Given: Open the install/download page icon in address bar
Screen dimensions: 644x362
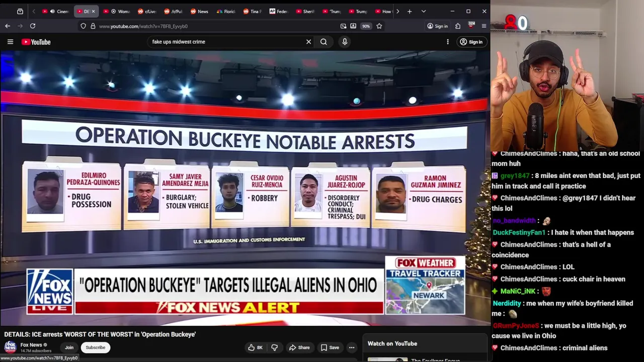Looking at the screenshot, I should click(353, 26).
